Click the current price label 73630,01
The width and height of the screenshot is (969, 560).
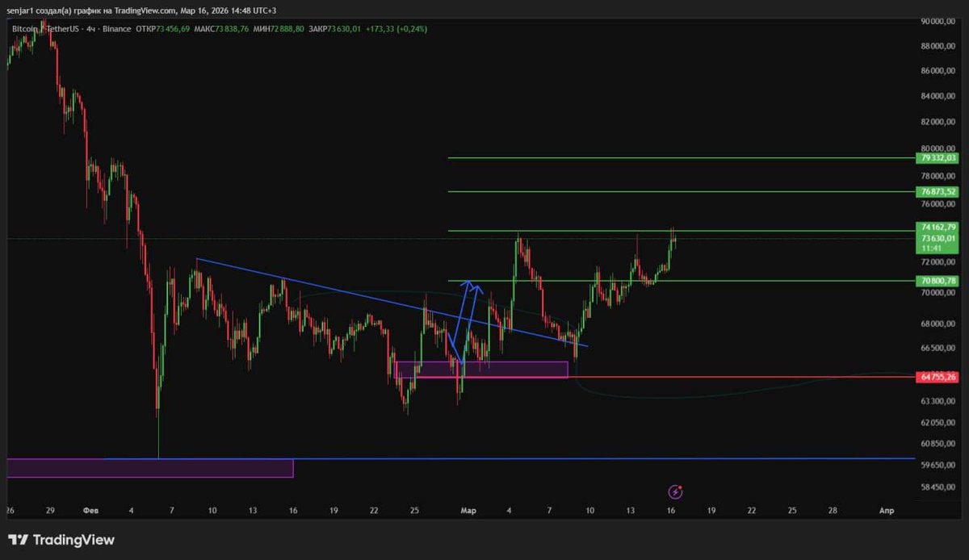(x=938, y=238)
